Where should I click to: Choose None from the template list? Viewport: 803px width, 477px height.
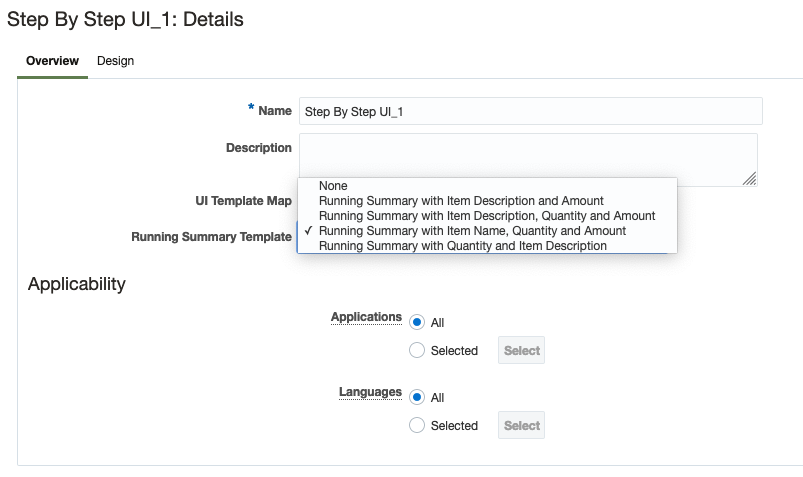click(x=333, y=186)
